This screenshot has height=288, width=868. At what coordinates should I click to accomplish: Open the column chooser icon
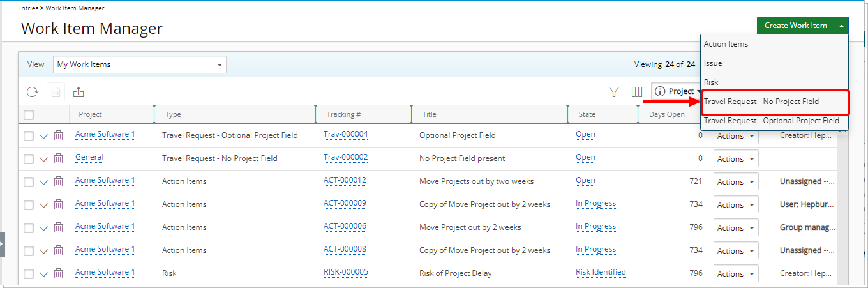[636, 92]
